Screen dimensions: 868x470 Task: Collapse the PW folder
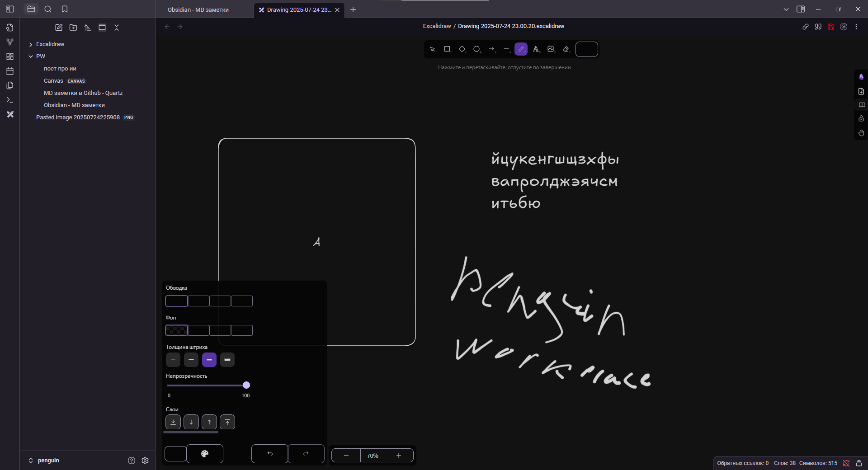pos(31,56)
